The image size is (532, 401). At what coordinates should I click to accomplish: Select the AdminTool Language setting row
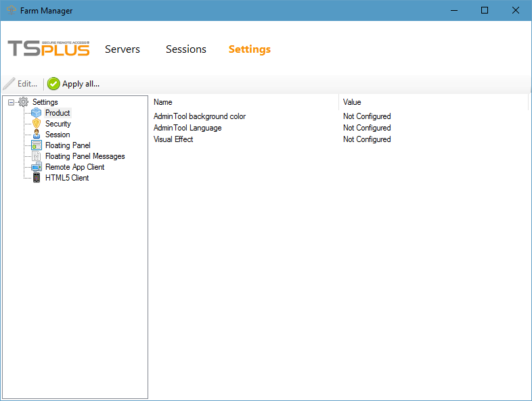tap(187, 128)
